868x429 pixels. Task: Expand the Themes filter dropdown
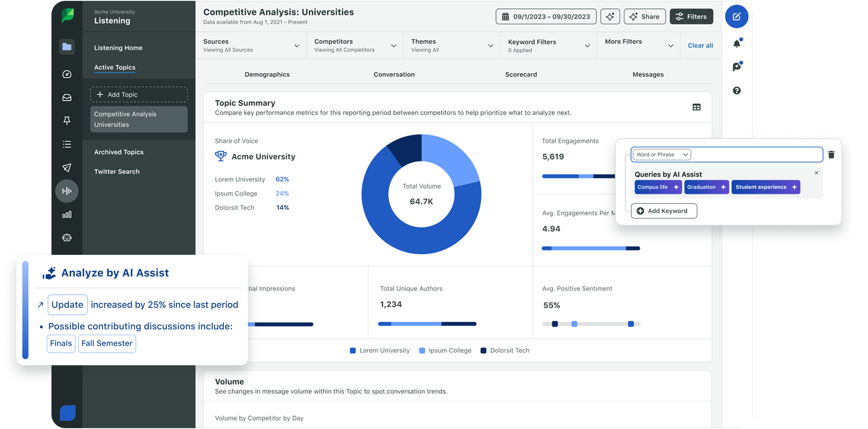click(x=490, y=45)
